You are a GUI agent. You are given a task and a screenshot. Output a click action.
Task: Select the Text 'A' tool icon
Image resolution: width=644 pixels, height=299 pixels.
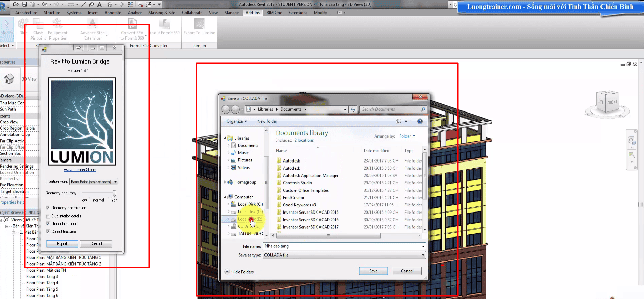point(99,4)
